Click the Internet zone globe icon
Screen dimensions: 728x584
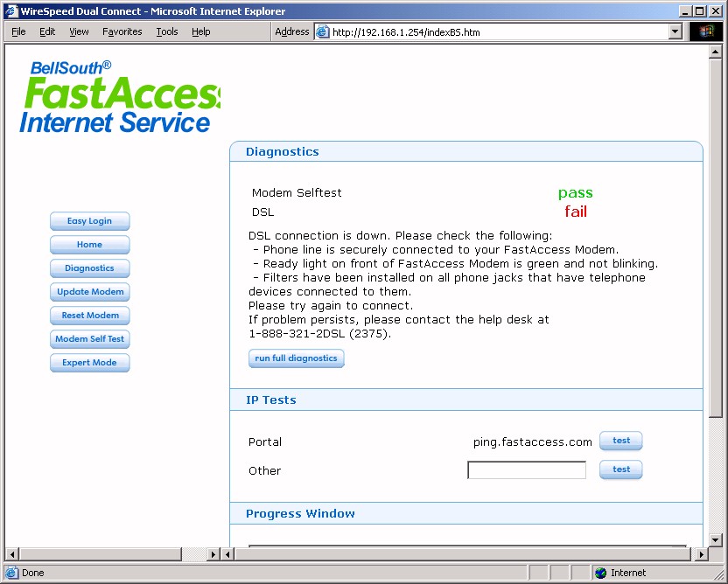coord(600,573)
